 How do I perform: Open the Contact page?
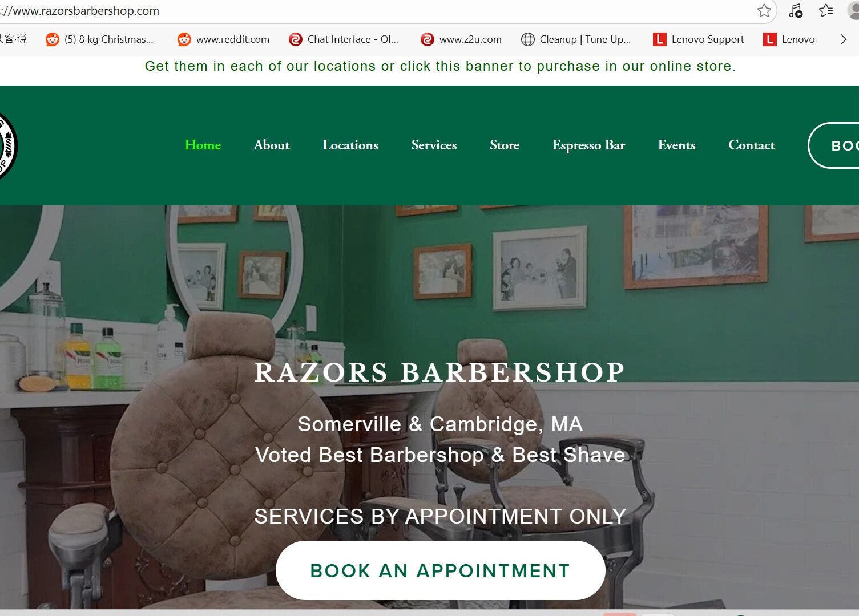pos(752,145)
